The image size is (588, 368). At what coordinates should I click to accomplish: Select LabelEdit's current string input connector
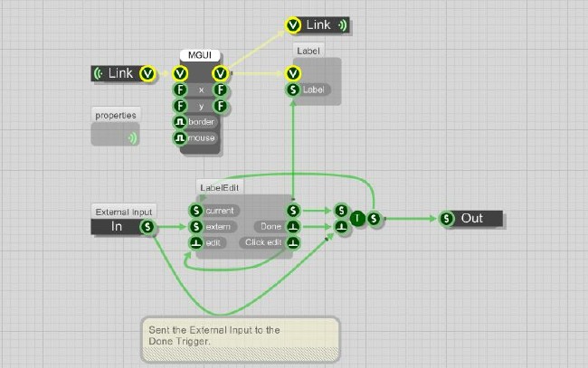(x=196, y=211)
